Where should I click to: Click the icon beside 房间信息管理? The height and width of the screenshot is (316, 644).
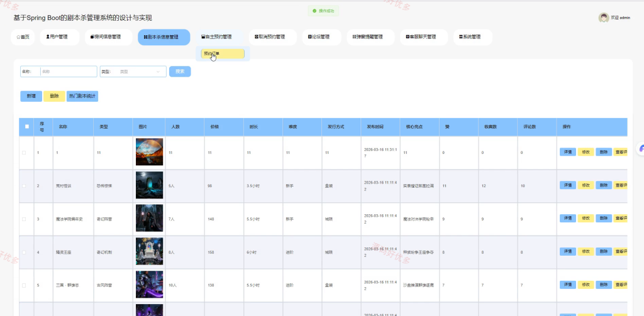pyautogui.click(x=92, y=37)
